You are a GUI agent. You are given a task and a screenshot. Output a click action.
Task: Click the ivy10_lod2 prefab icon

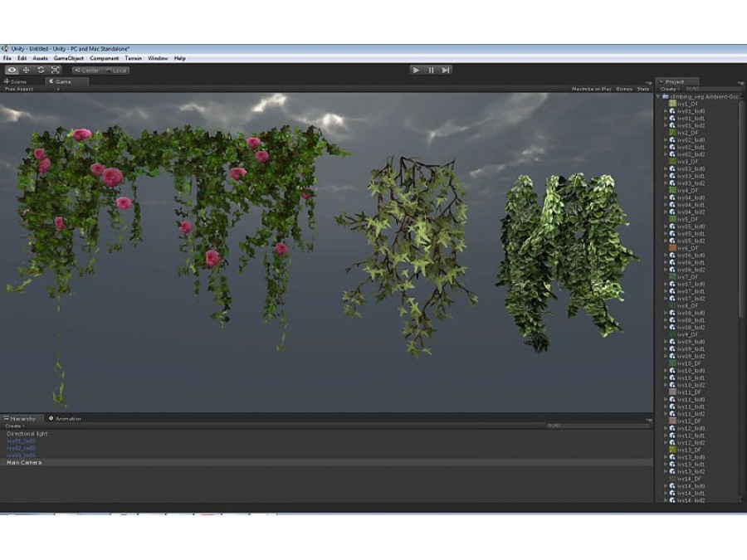[x=672, y=385]
